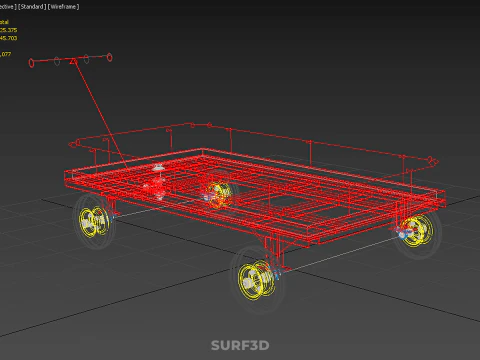Open the [Standard] viewport label menu
The image size is (480, 360).
pyautogui.click(x=32, y=7)
